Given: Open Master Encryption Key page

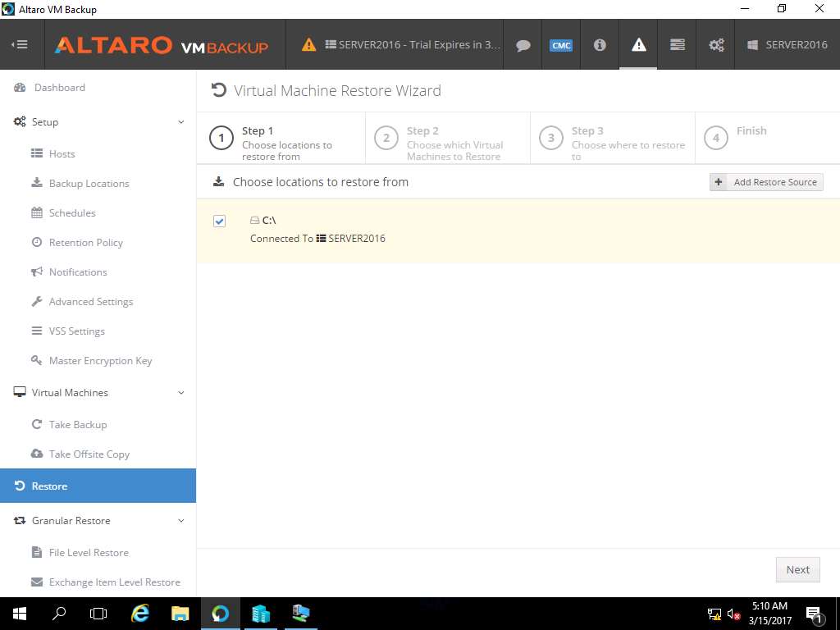Looking at the screenshot, I should point(100,361).
